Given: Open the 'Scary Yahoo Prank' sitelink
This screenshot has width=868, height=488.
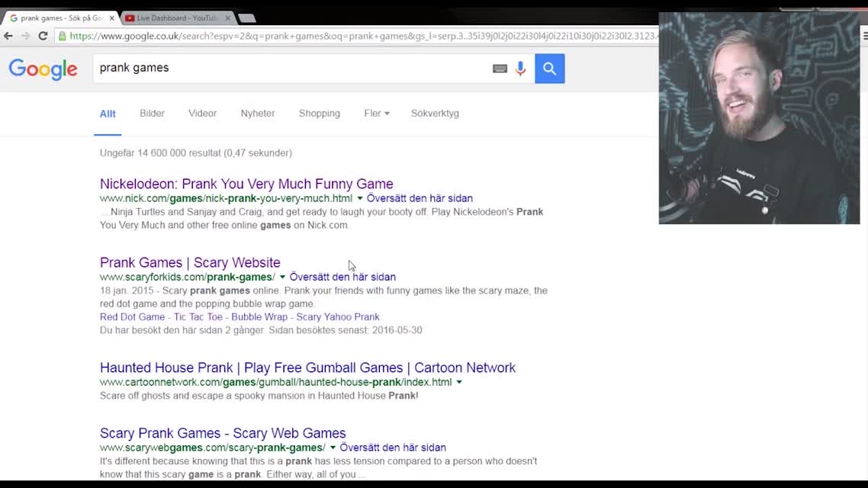Looking at the screenshot, I should click(x=338, y=317).
